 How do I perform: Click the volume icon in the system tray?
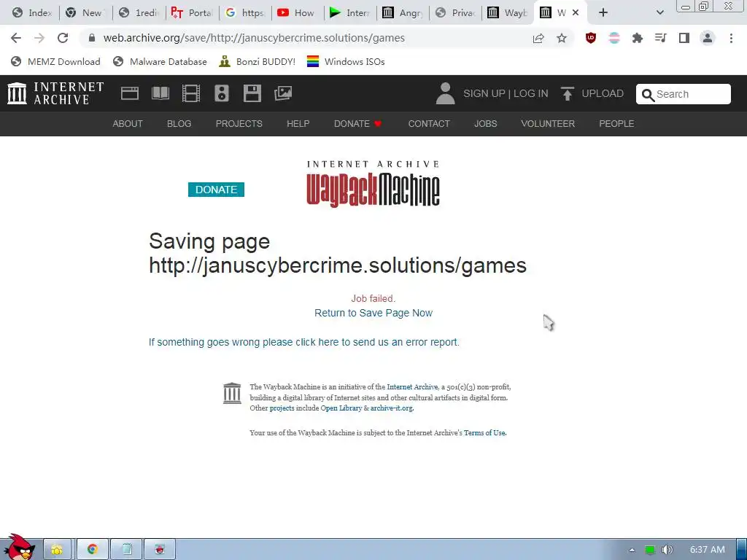tap(667, 550)
